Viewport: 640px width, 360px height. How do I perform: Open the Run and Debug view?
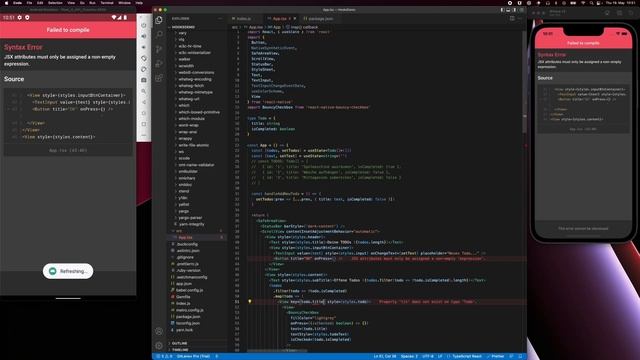tap(159, 64)
